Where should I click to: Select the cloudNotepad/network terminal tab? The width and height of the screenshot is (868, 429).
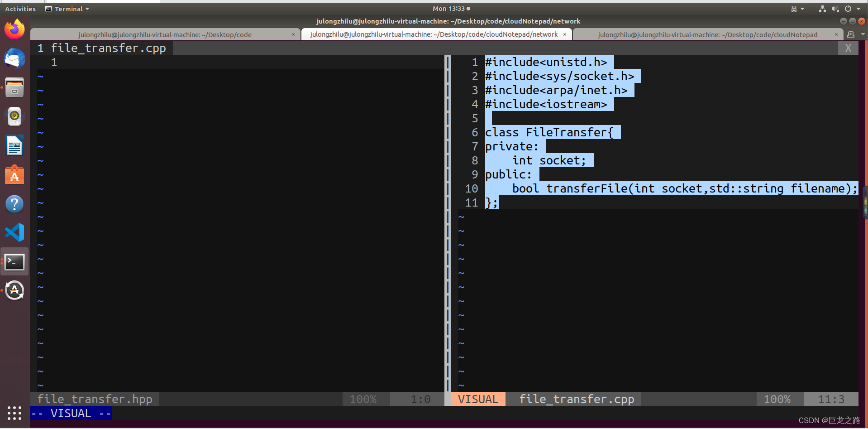pyautogui.click(x=434, y=34)
